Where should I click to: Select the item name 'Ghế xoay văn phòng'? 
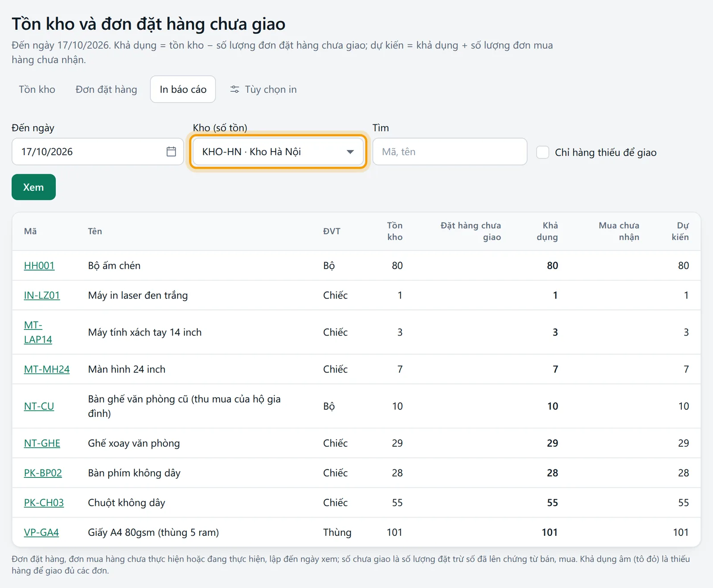134,444
